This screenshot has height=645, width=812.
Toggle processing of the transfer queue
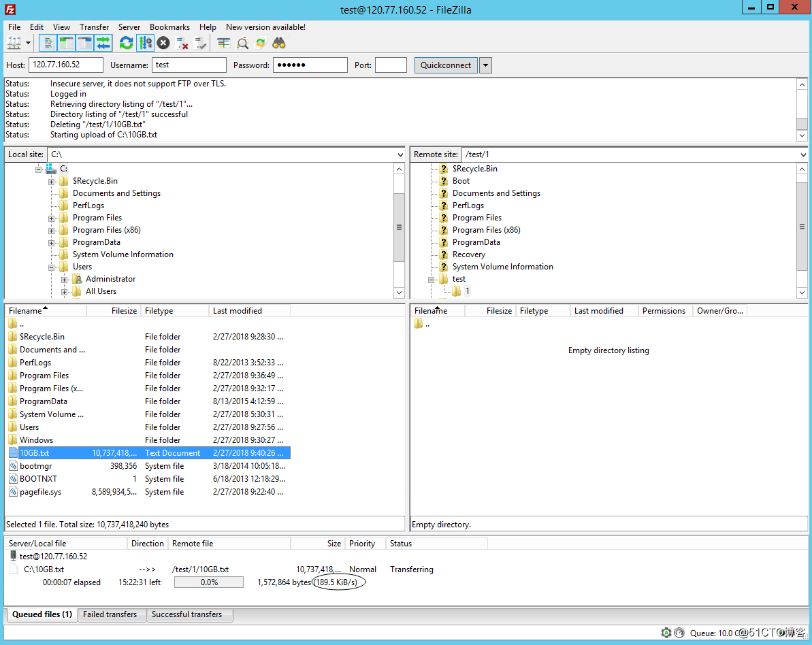click(145, 43)
